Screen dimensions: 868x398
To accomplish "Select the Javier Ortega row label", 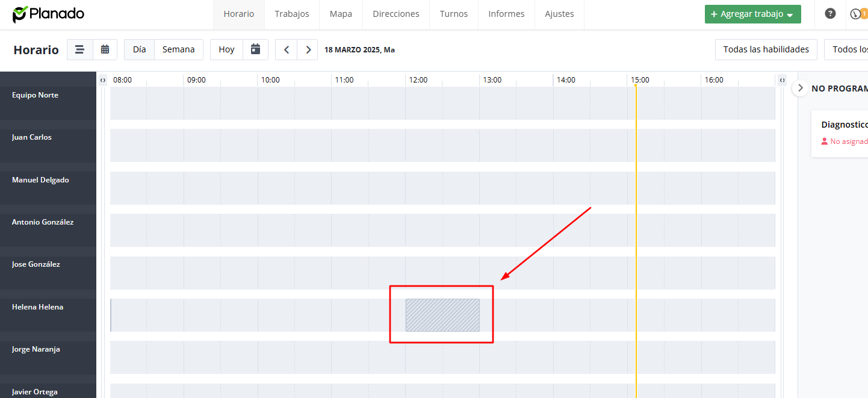I will [x=35, y=392].
